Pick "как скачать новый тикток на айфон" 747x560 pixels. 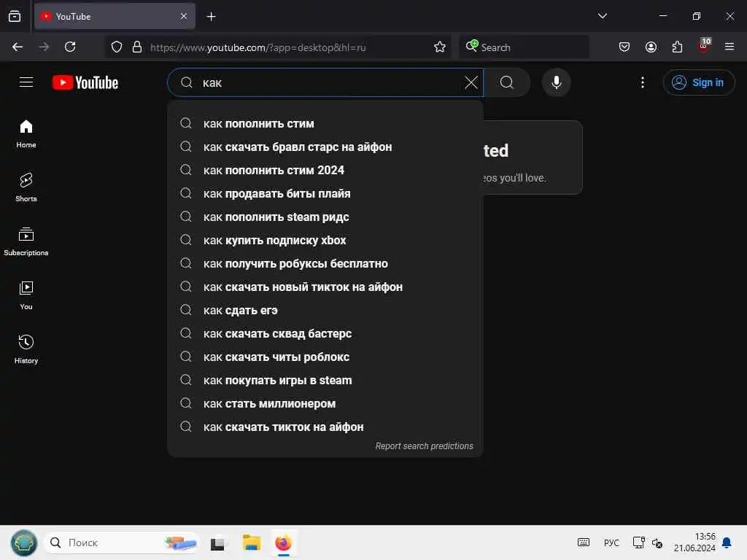[325, 287]
